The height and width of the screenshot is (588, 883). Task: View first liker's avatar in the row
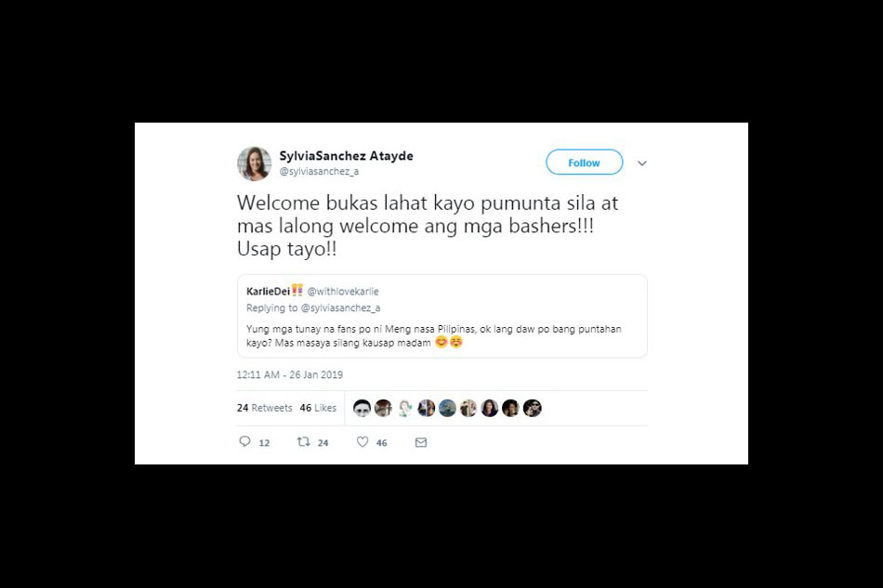pyautogui.click(x=362, y=408)
